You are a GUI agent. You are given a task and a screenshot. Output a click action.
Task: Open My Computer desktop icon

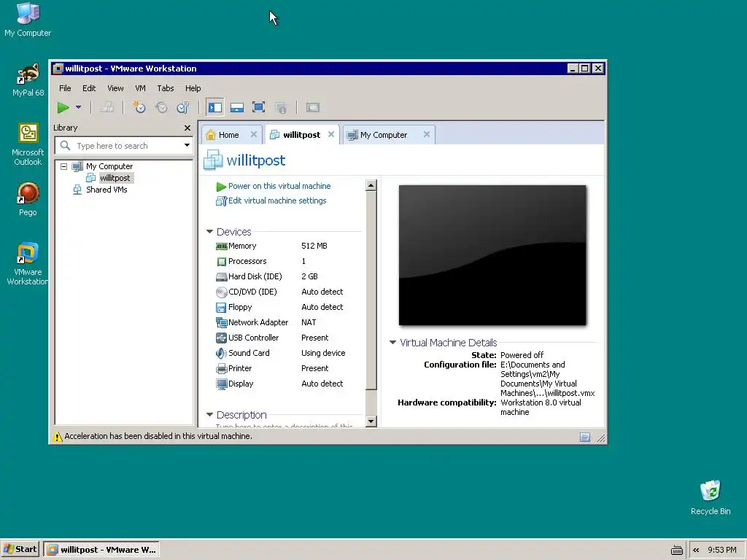tap(28, 20)
